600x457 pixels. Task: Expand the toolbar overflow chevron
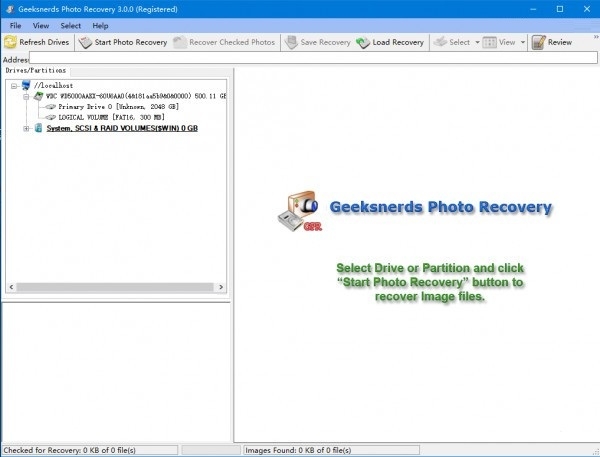(596, 37)
